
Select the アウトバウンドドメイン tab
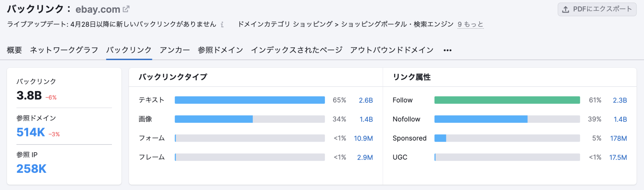(x=392, y=50)
